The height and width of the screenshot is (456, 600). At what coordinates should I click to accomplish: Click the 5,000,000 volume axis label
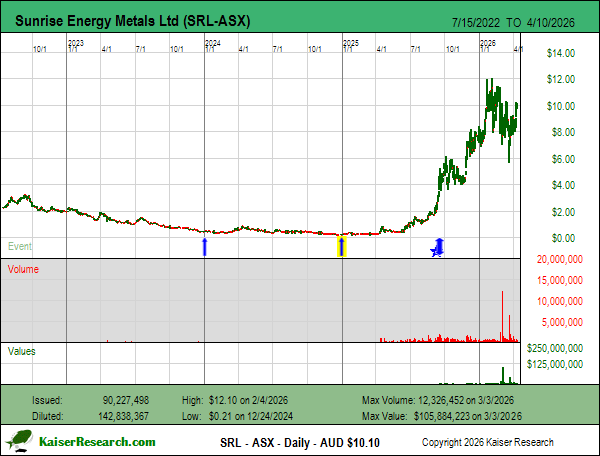point(562,322)
